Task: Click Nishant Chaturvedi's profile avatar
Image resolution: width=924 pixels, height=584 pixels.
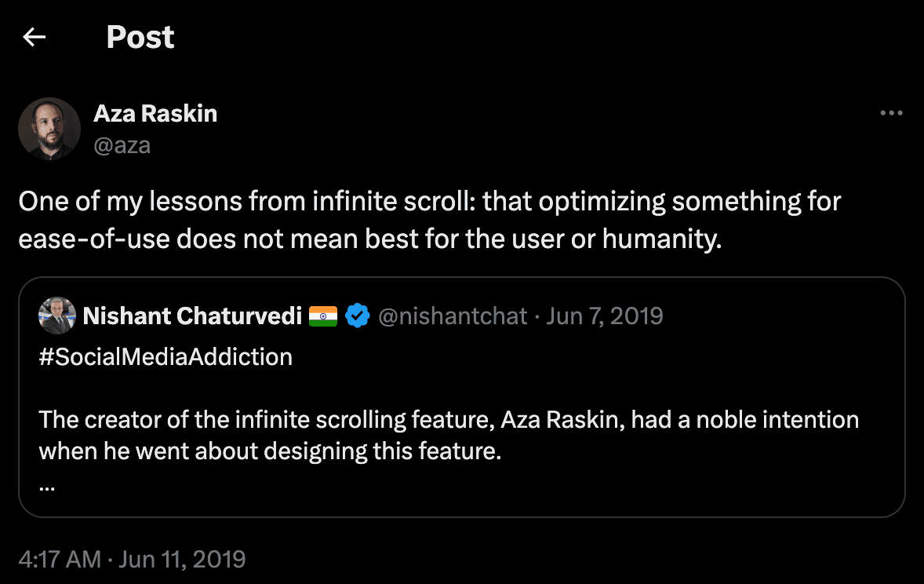Action: click(x=57, y=316)
